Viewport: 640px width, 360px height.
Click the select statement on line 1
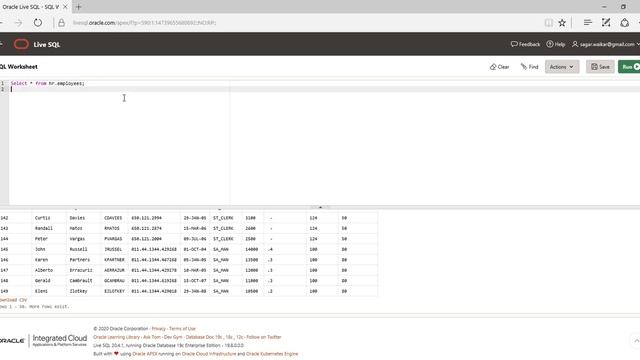(48, 83)
